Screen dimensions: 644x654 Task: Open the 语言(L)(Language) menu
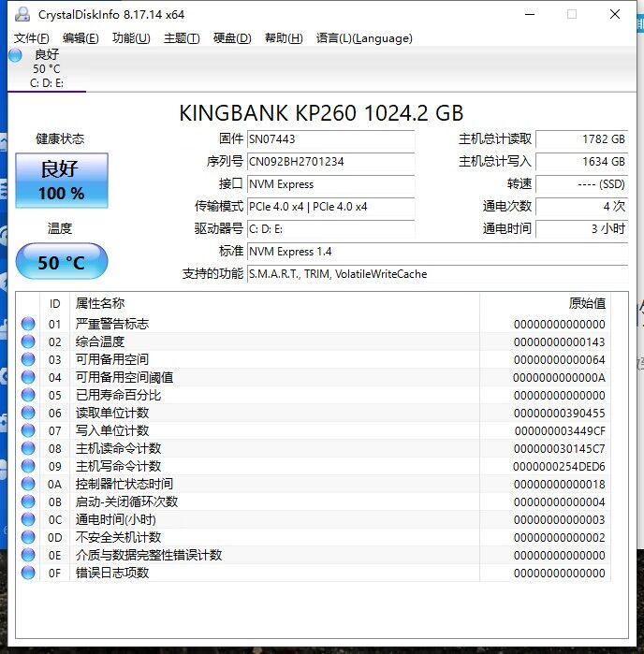pyautogui.click(x=364, y=38)
